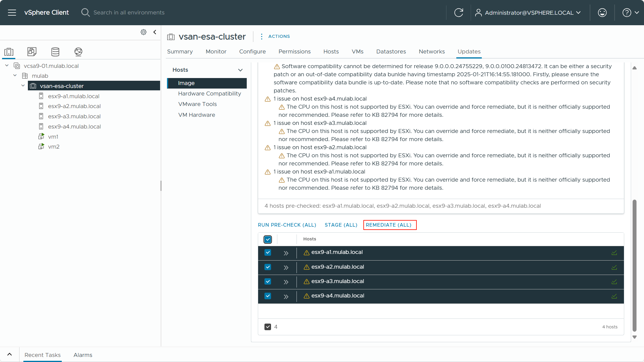Image resolution: width=644 pixels, height=362 pixels.
Task: Collapse the left navigation panel
Action: tap(155, 32)
